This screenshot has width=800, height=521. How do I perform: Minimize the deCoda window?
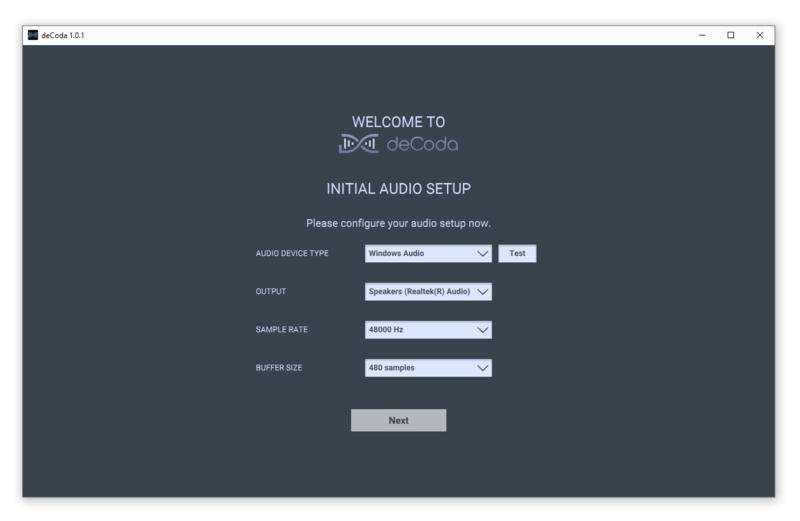coord(702,35)
